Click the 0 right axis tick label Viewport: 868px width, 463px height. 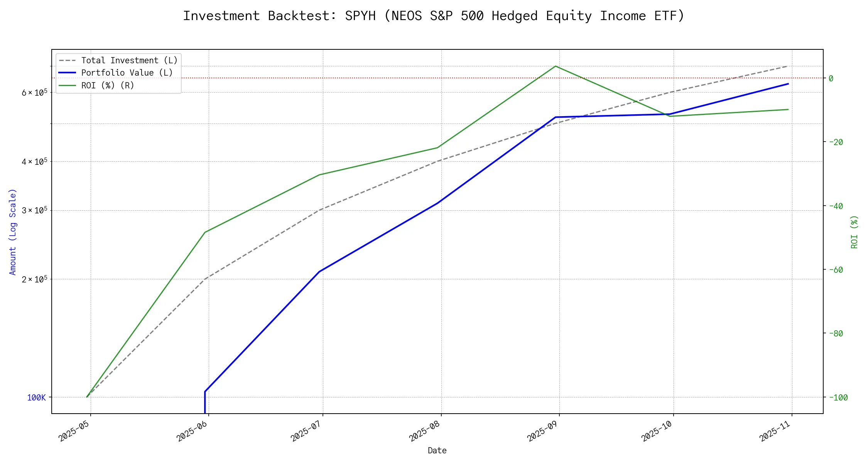(x=831, y=78)
